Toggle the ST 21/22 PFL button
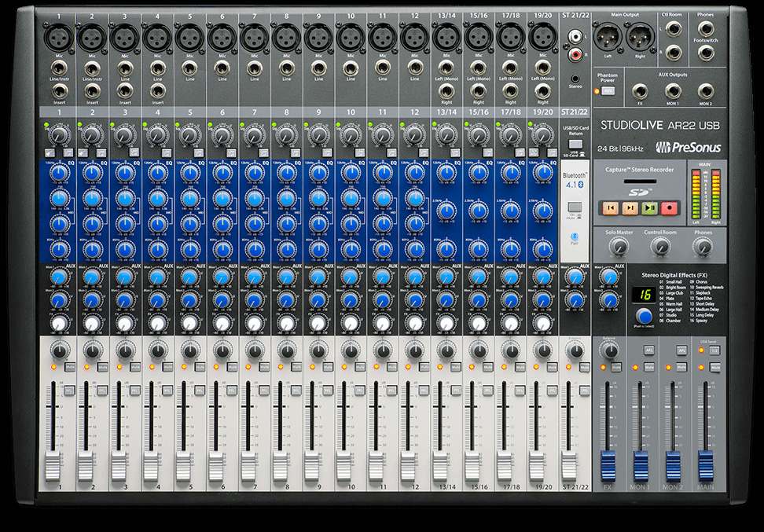Viewport: 764px width, 532px height. point(585,391)
